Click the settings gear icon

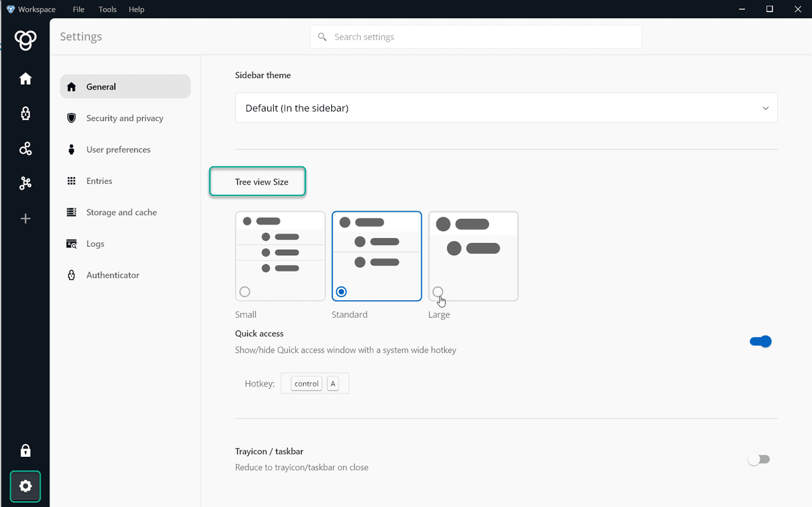[x=25, y=486]
